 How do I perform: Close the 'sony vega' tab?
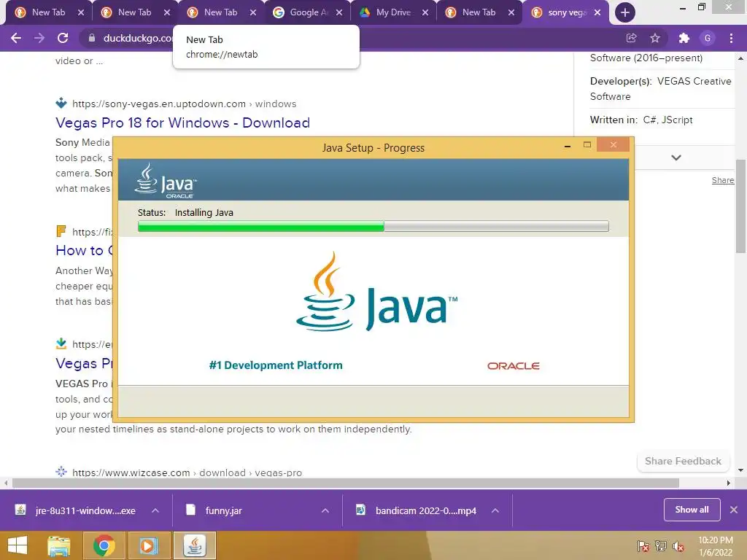597,12
